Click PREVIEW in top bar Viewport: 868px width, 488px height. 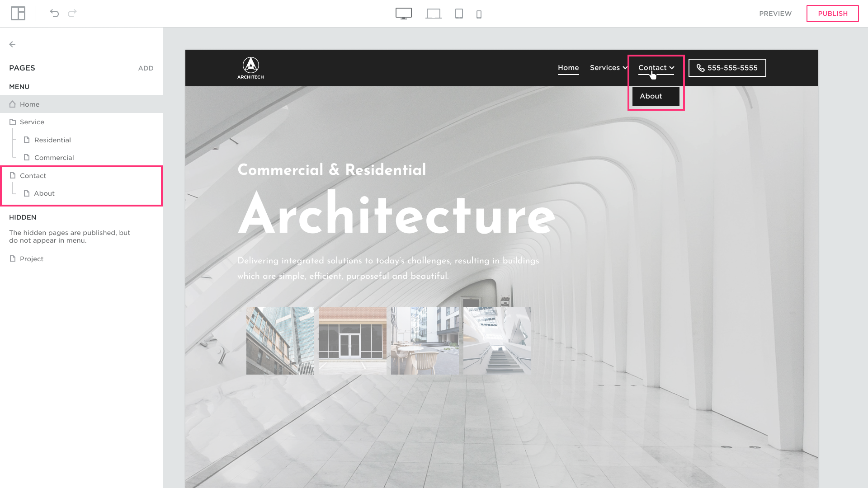point(775,14)
